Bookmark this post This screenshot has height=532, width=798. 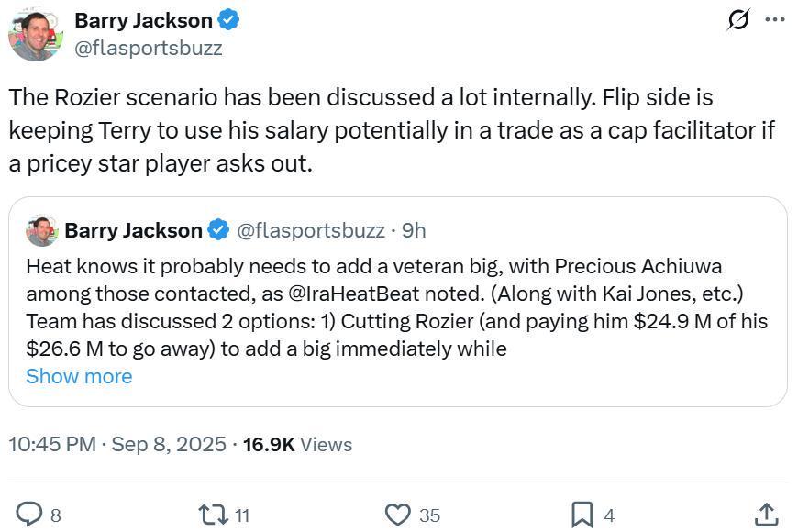tap(582, 515)
